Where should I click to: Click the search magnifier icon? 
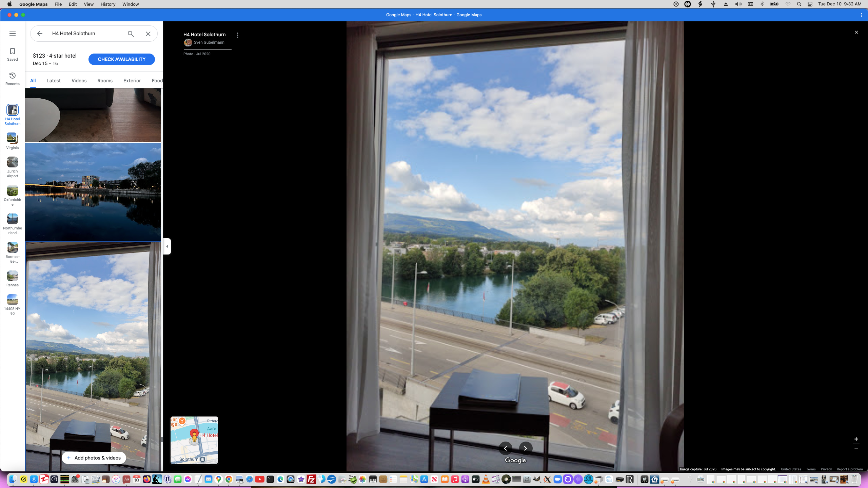point(131,34)
